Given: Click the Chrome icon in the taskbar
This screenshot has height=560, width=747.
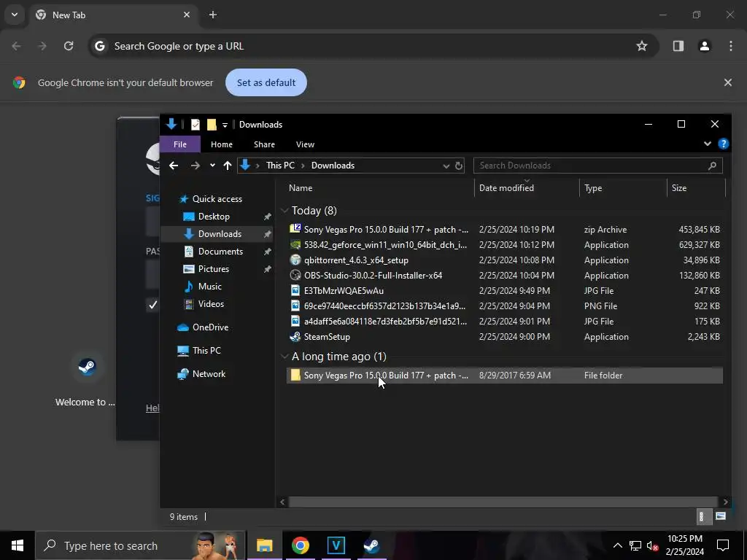Looking at the screenshot, I should [300, 545].
